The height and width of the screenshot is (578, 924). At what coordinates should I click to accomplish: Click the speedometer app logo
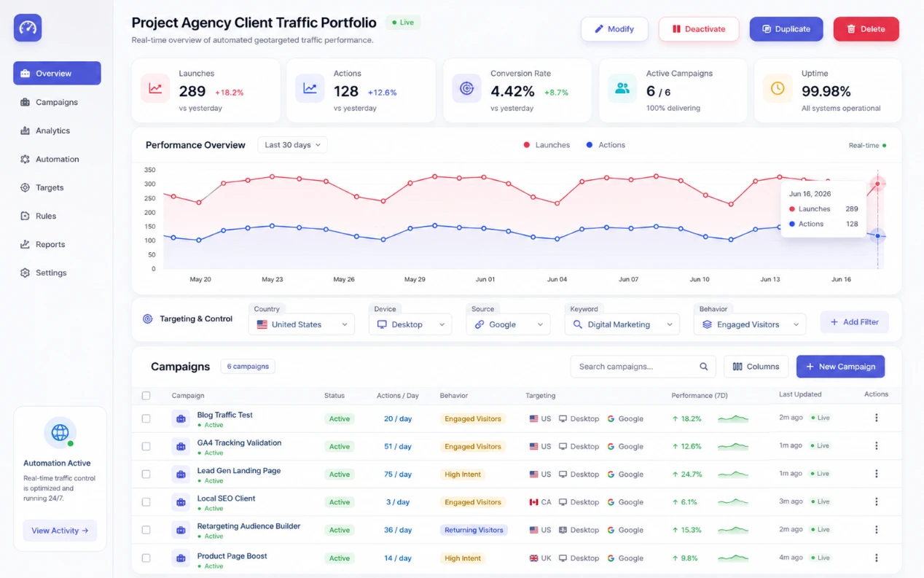28,28
